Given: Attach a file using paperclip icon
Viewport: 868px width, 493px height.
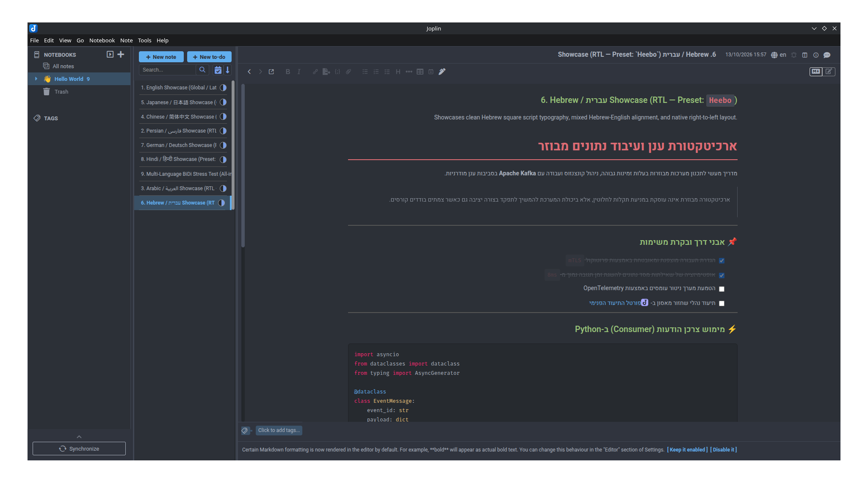Looking at the screenshot, I should 348,72.
